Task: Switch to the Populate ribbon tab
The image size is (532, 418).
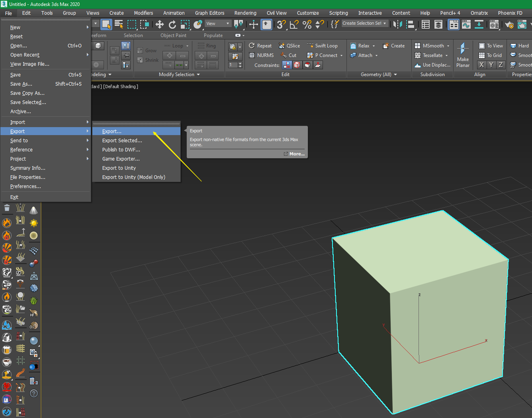Action: (213, 35)
